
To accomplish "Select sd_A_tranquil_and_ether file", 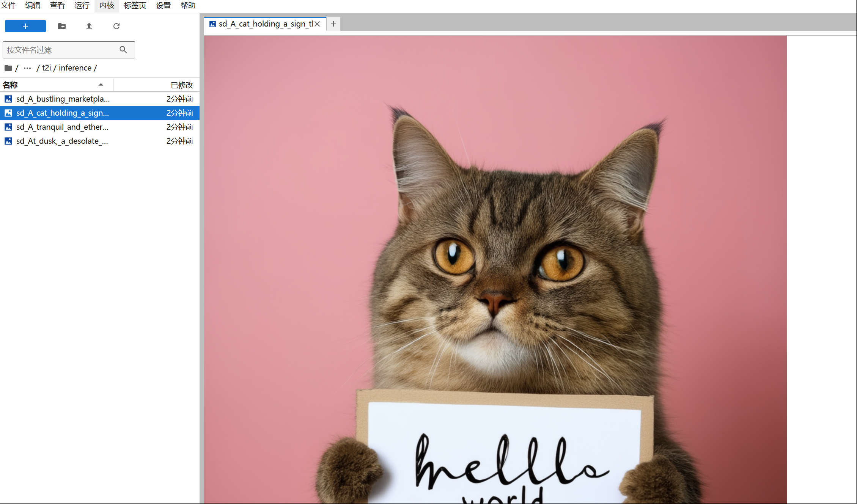I will tap(62, 127).
